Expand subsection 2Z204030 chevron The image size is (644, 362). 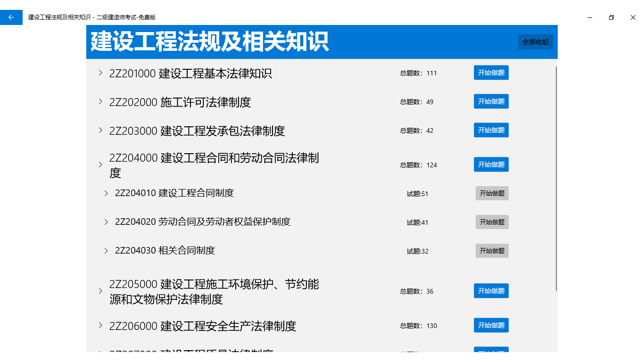pos(106,251)
